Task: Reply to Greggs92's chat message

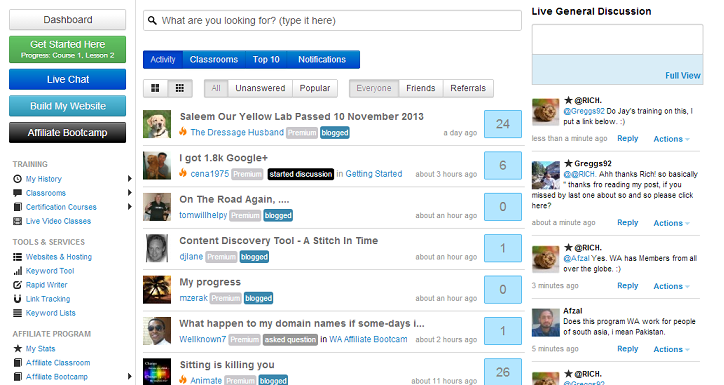Action: tap(627, 223)
